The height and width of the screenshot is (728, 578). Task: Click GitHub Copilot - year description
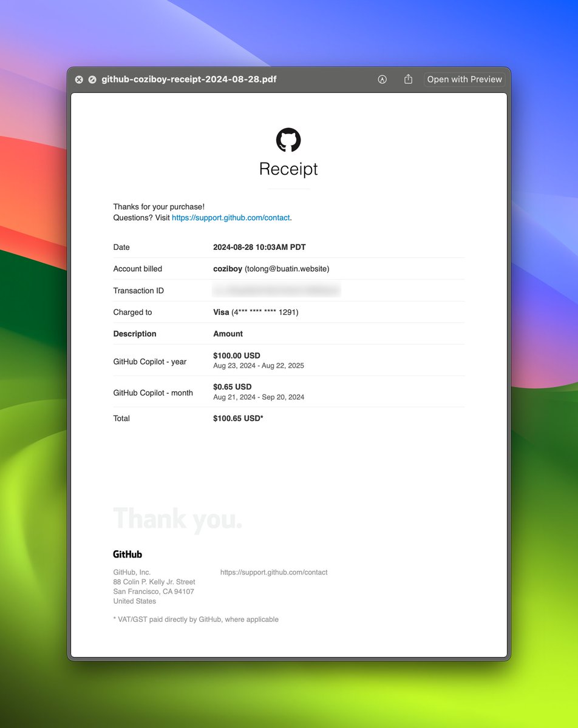click(150, 362)
